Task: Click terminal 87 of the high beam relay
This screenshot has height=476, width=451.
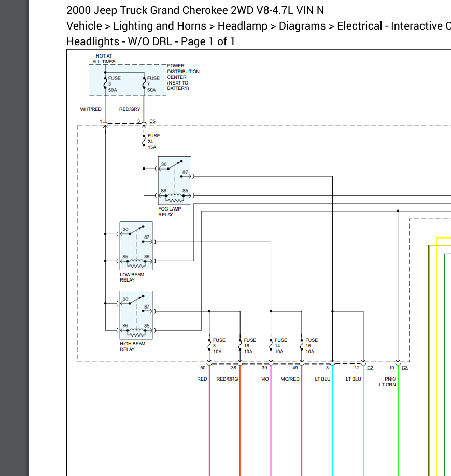Action: (x=147, y=309)
